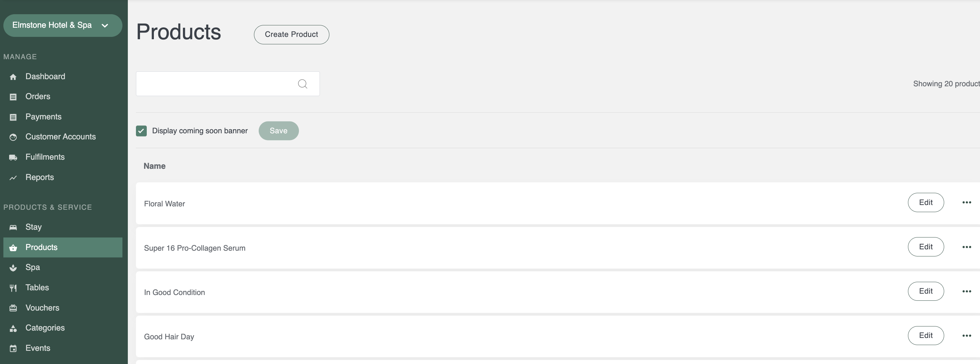Click the Reports chart icon
The width and height of the screenshot is (980, 364).
(13, 177)
